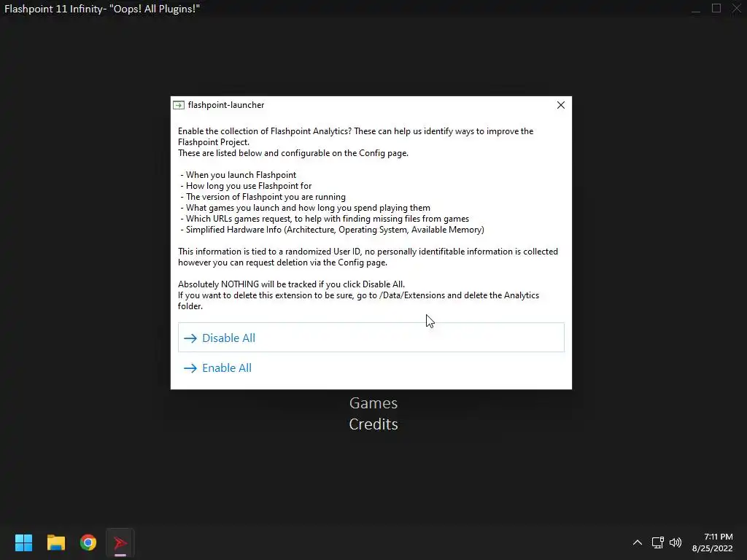
Task: Click the 'Simplified Hardware Info' line
Action: (332, 230)
